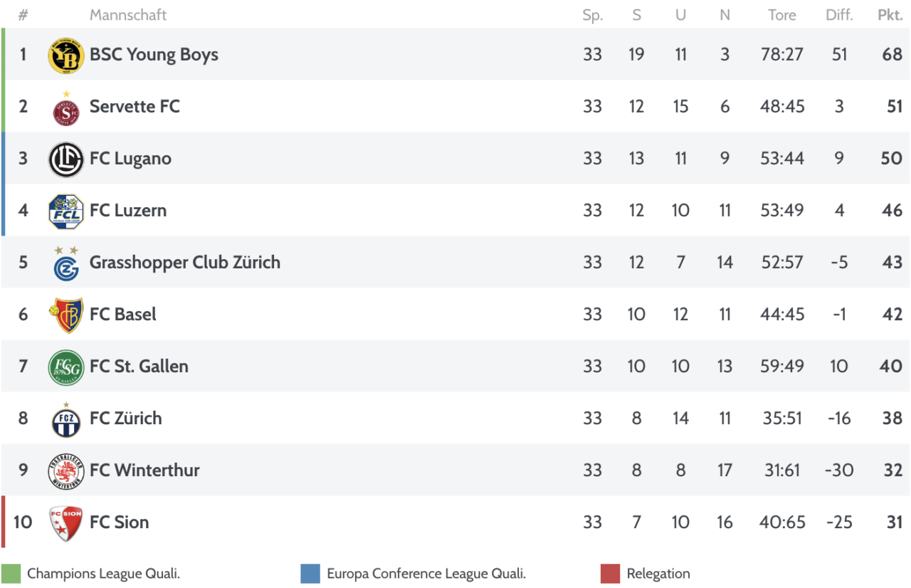Open the FC Basel crest

pyautogui.click(x=66, y=315)
